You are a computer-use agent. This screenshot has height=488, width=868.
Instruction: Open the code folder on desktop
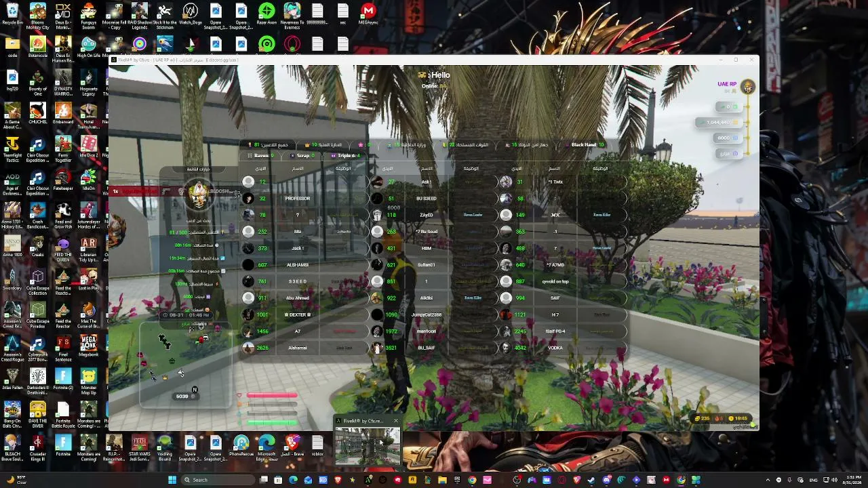[12, 47]
